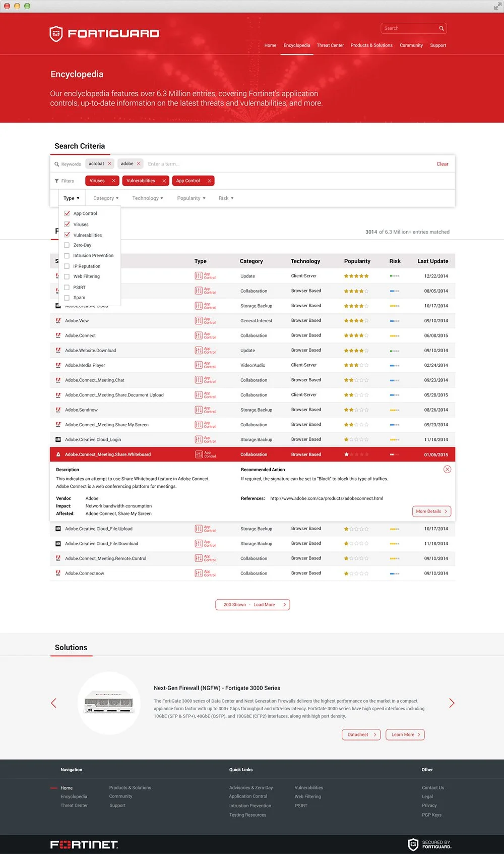Click Adobe icon beside Adobe.Connectnow
Image resolution: width=504 pixels, height=854 pixels.
click(x=58, y=573)
